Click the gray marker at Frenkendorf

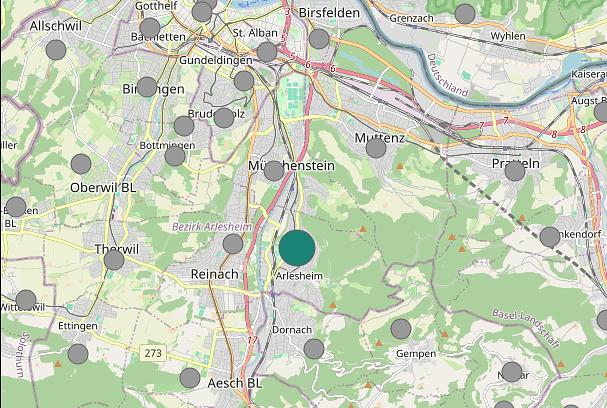coord(550,237)
